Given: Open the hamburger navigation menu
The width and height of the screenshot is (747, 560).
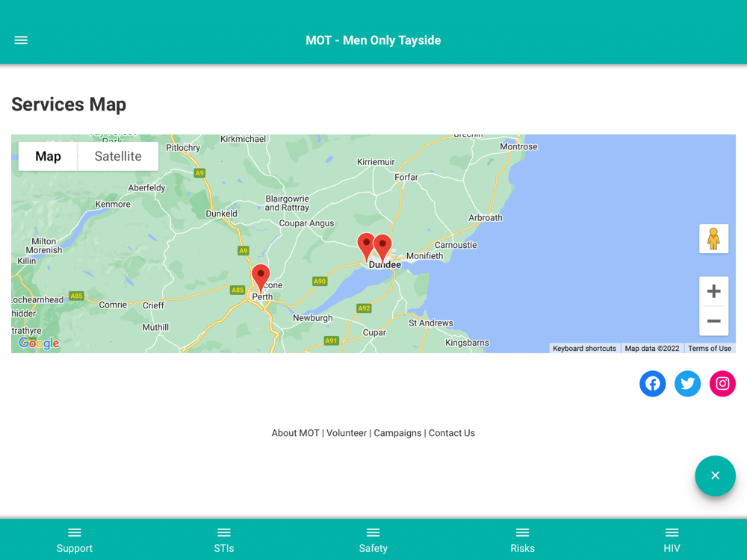Looking at the screenshot, I should coord(21,40).
